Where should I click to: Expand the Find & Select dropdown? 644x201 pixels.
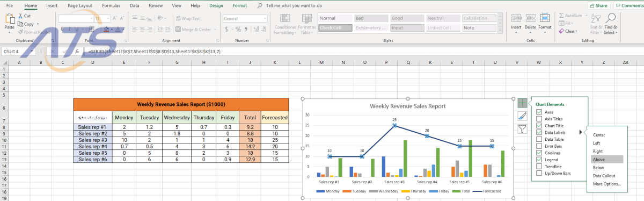point(610,24)
